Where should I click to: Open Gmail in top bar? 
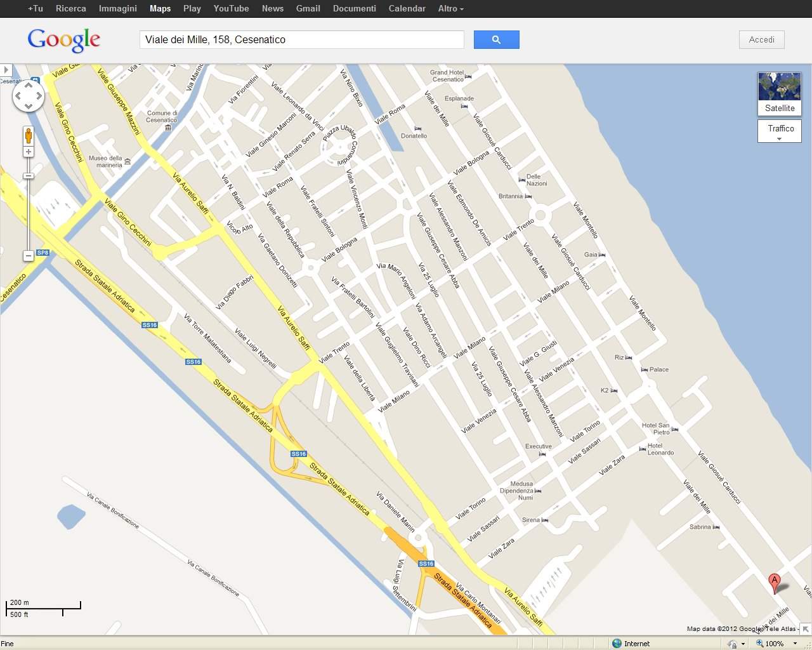[308, 8]
